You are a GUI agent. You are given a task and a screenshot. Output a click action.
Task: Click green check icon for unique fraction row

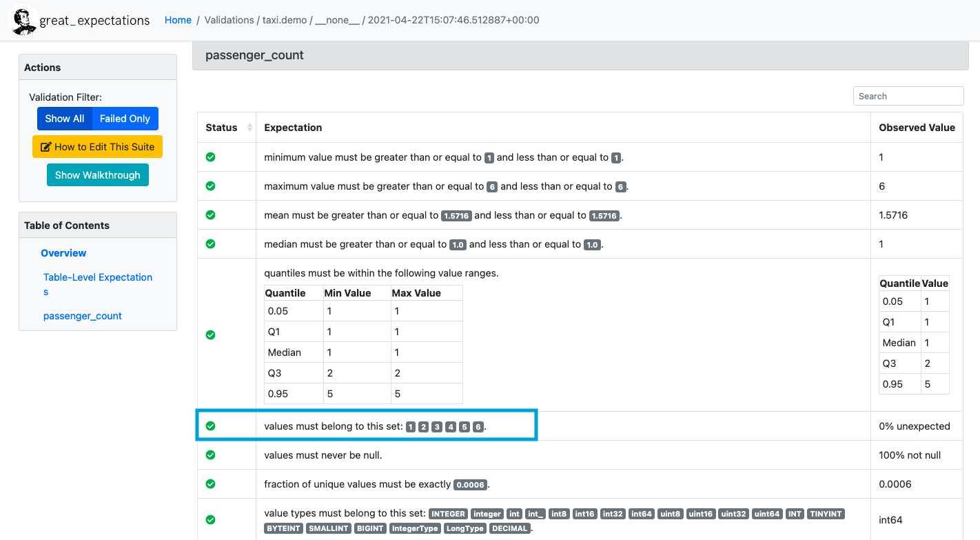[x=211, y=484]
